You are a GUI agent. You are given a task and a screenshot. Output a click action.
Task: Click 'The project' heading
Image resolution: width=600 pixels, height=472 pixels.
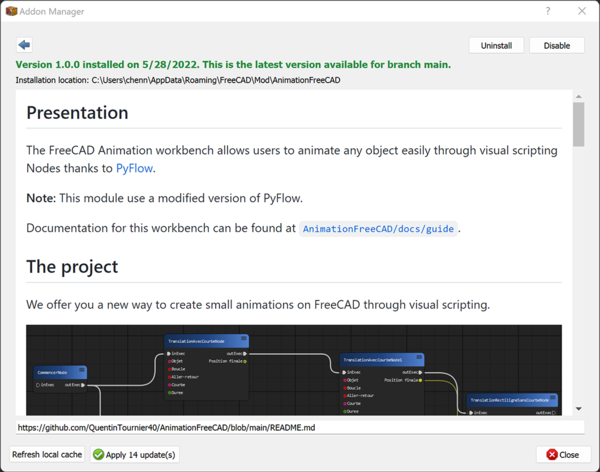[72, 267]
